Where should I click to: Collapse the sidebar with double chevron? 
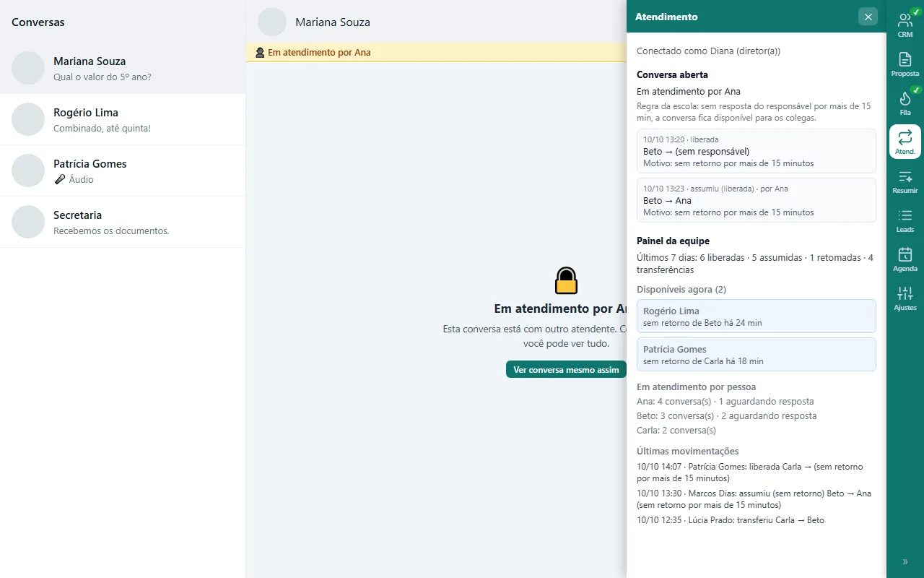905,561
